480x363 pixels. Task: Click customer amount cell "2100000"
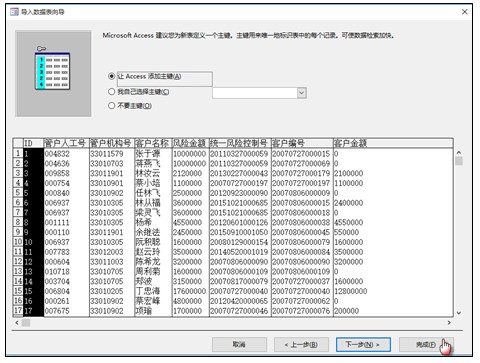(x=349, y=173)
